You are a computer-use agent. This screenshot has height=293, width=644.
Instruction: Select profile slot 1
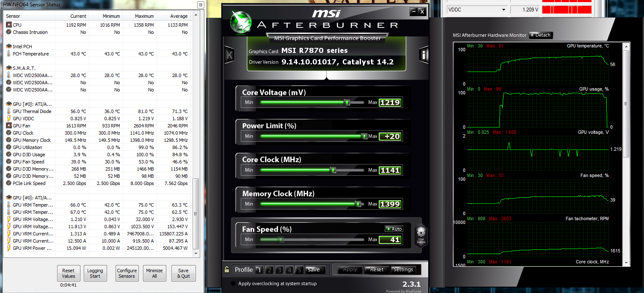[259, 270]
